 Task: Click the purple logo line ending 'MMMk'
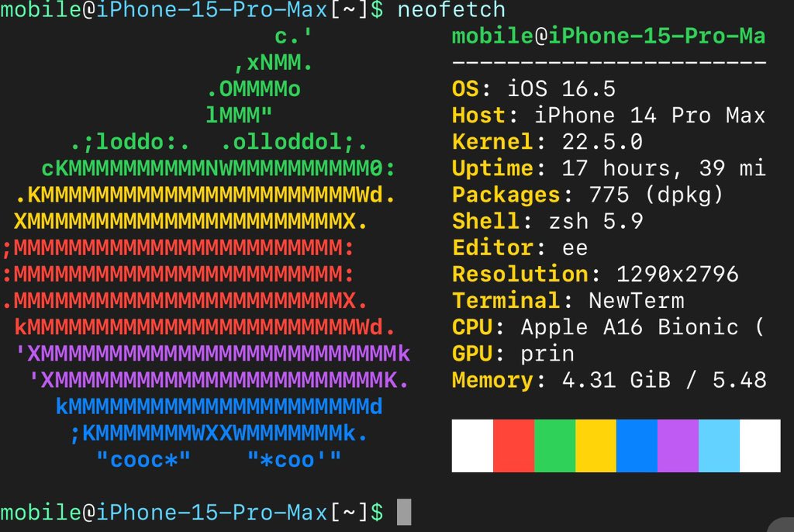212,354
